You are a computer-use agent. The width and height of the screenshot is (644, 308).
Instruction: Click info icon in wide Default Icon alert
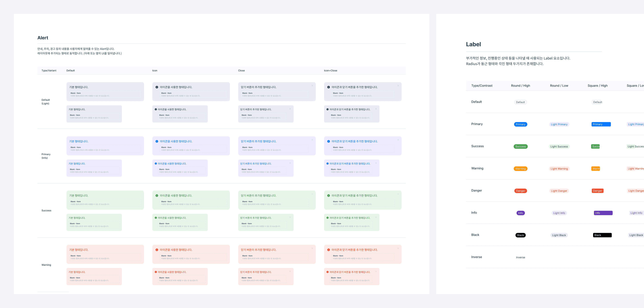(x=157, y=87)
